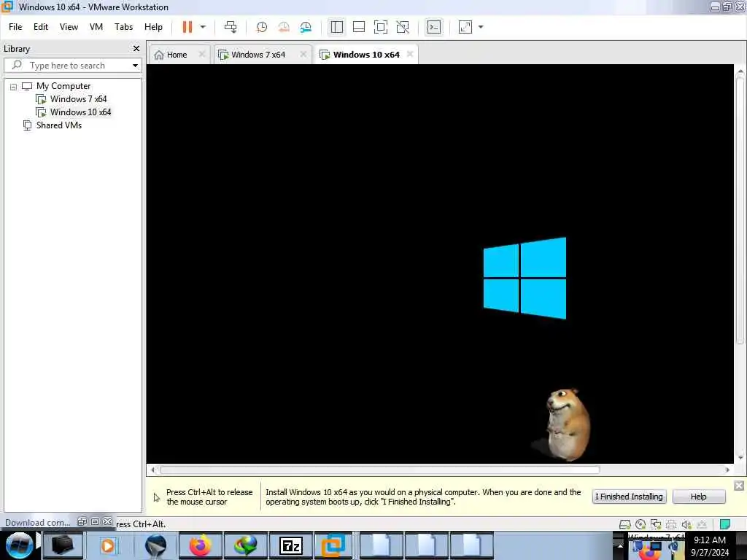Toggle the library sidebar view icon
The image size is (747, 560).
click(337, 27)
